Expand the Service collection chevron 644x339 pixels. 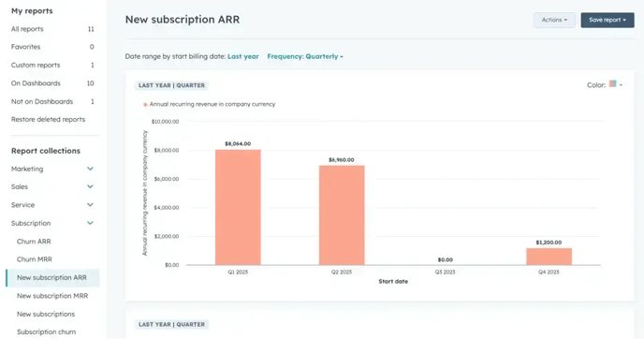90,205
